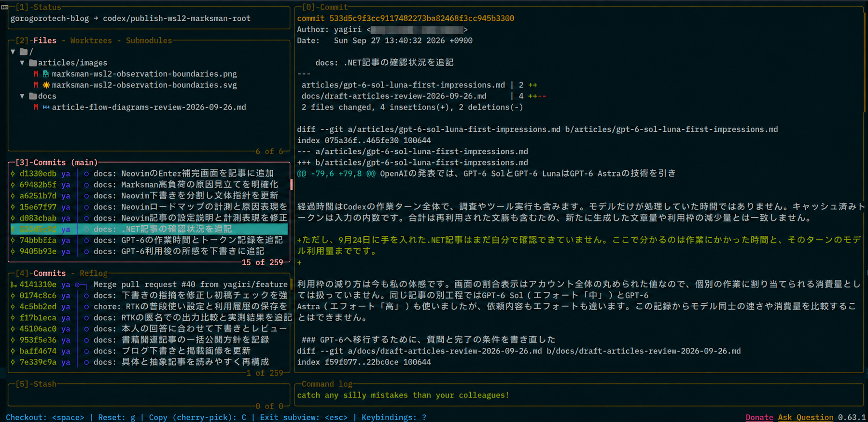868x422 pixels.
Task: Select the Merge pull request #40 commit
Action: click(x=149, y=285)
